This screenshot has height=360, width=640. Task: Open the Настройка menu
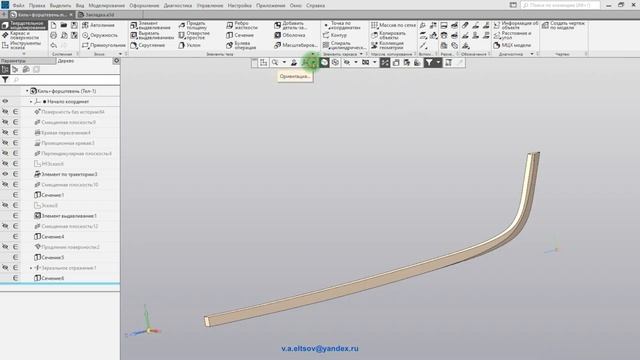coord(239,6)
